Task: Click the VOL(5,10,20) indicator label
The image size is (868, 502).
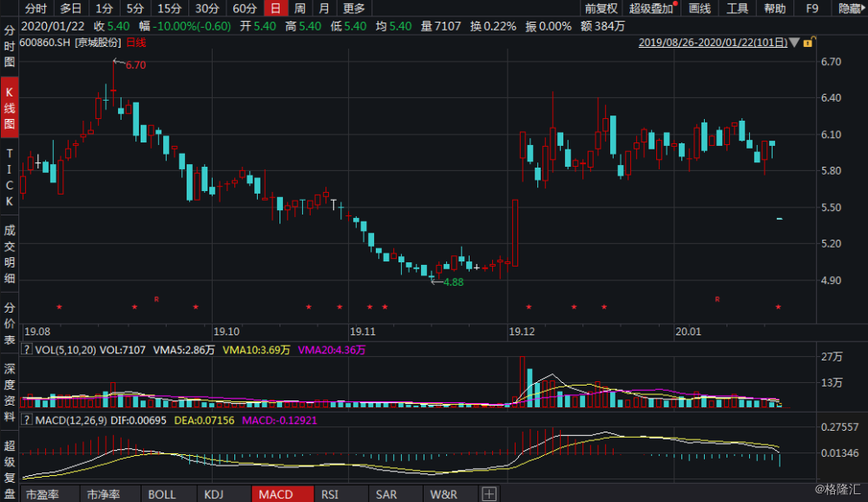Action: [65, 350]
